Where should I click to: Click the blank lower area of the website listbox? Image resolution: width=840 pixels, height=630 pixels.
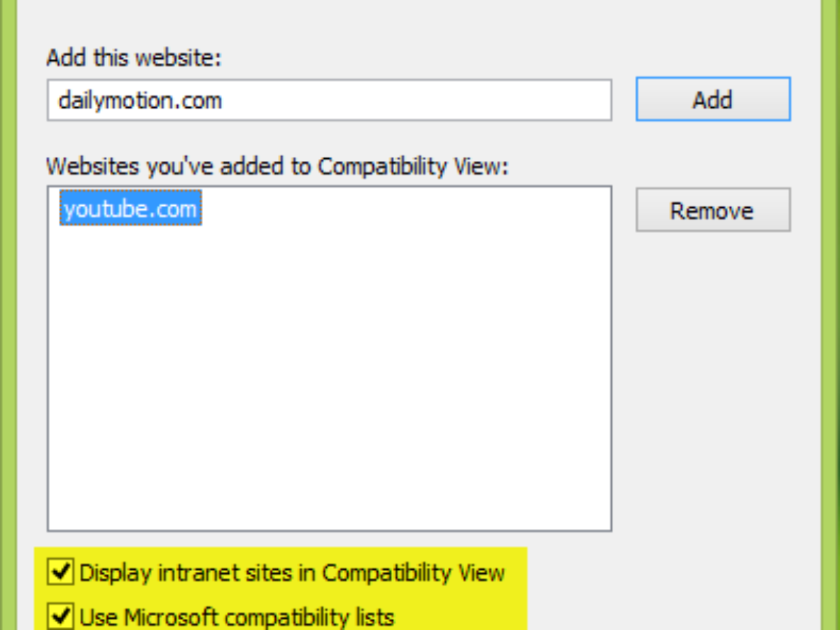point(329,476)
